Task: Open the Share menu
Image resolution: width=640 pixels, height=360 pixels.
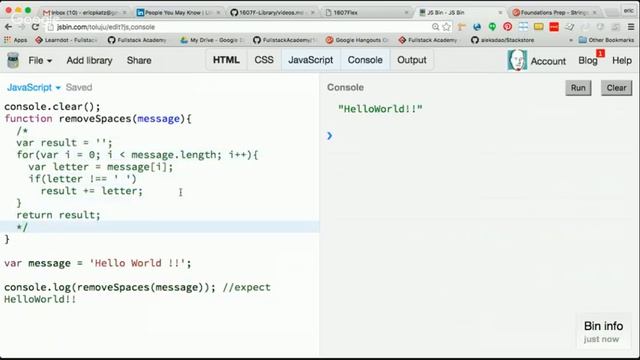Action: [x=139, y=60]
